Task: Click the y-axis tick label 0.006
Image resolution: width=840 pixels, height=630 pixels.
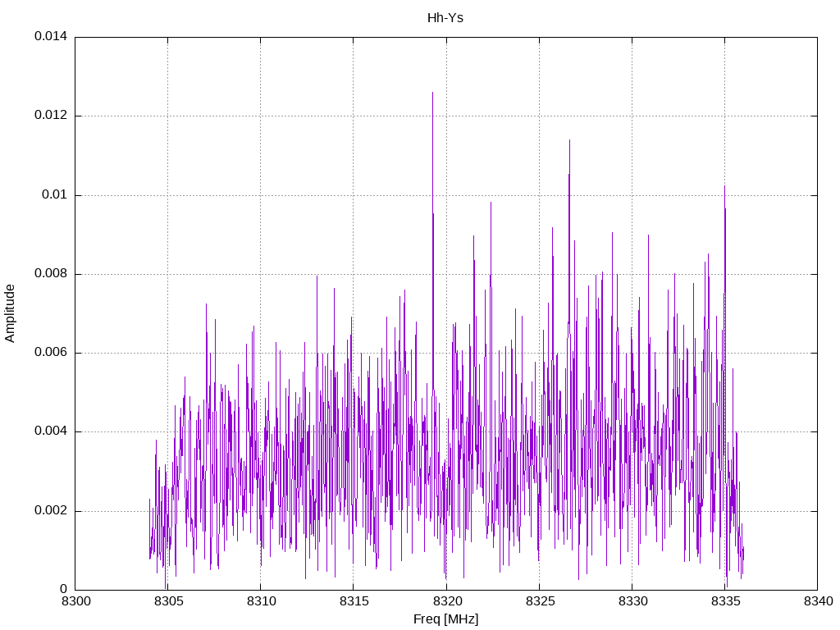Action: point(51,353)
